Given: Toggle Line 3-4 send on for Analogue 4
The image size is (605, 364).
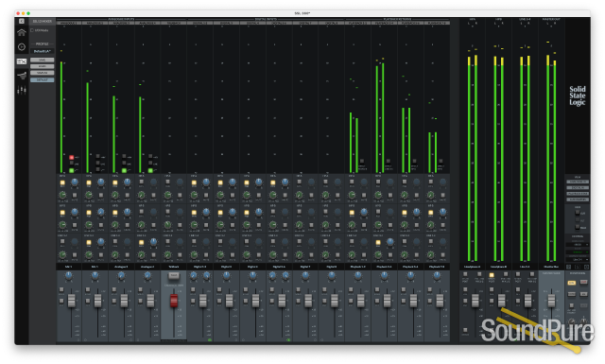Looking at the screenshot, I should (141, 242).
